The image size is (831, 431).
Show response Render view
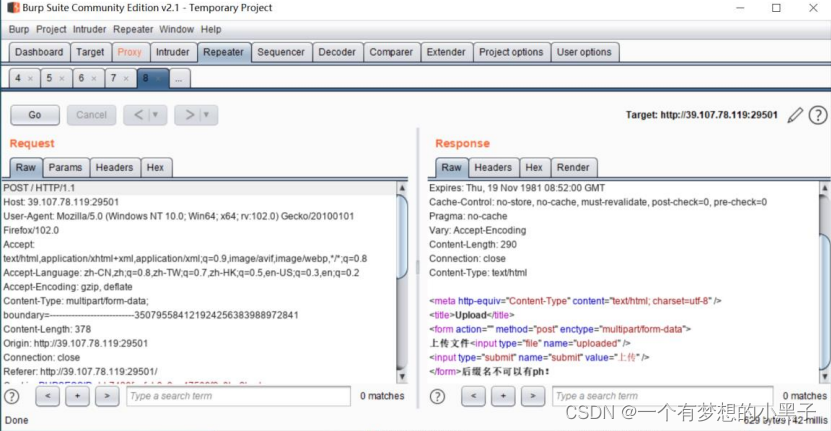click(x=573, y=168)
